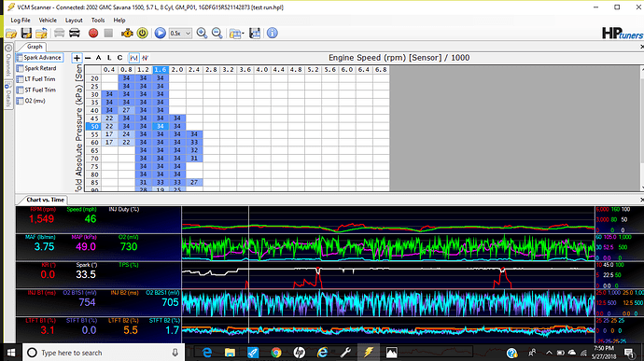The width and height of the screenshot is (644, 361).
Task: Click the Windows Start button
Action: click(11, 353)
